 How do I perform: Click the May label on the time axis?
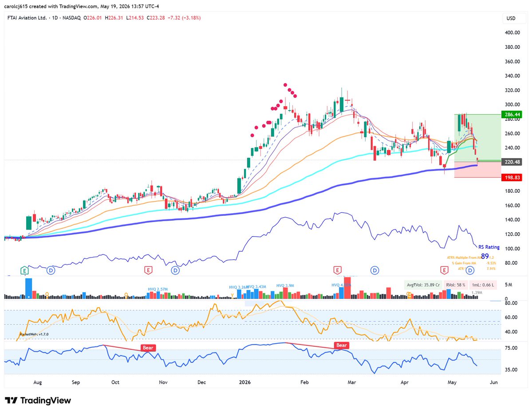point(452,382)
